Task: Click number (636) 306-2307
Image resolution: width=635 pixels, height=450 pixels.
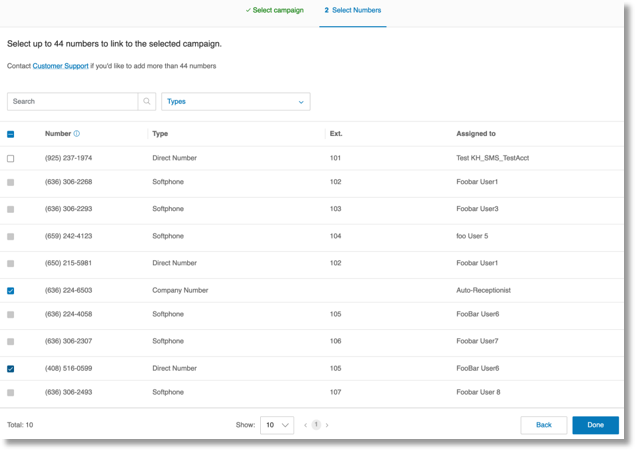Action: [x=68, y=341]
